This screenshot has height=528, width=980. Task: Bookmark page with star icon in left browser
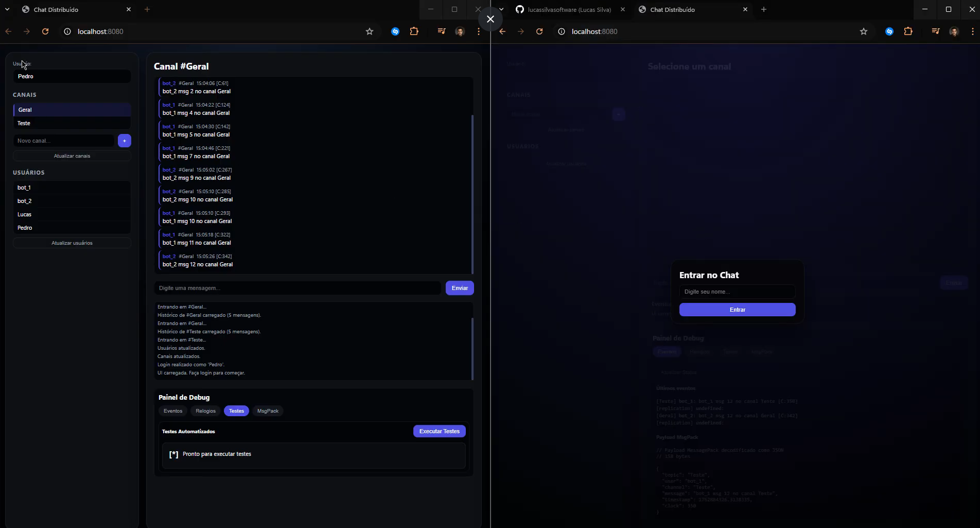(369, 31)
